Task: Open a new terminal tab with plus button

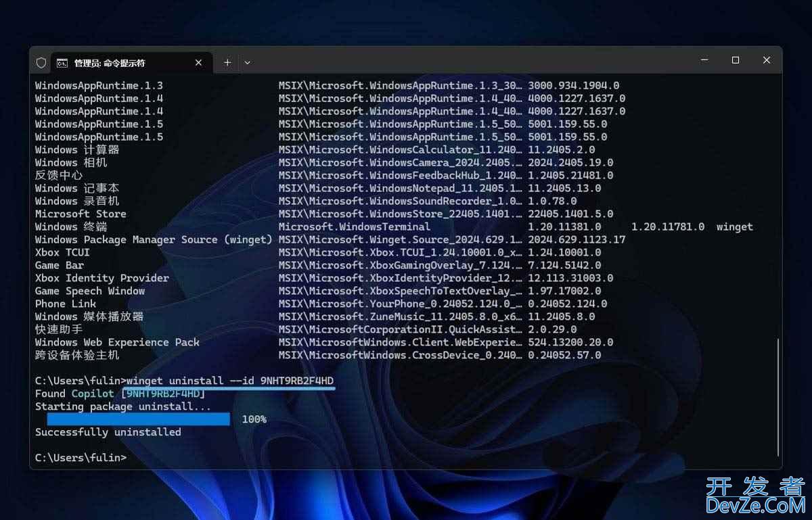Action: point(227,62)
